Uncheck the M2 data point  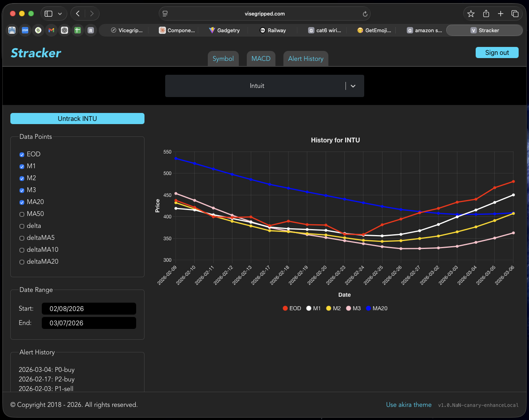click(x=22, y=178)
